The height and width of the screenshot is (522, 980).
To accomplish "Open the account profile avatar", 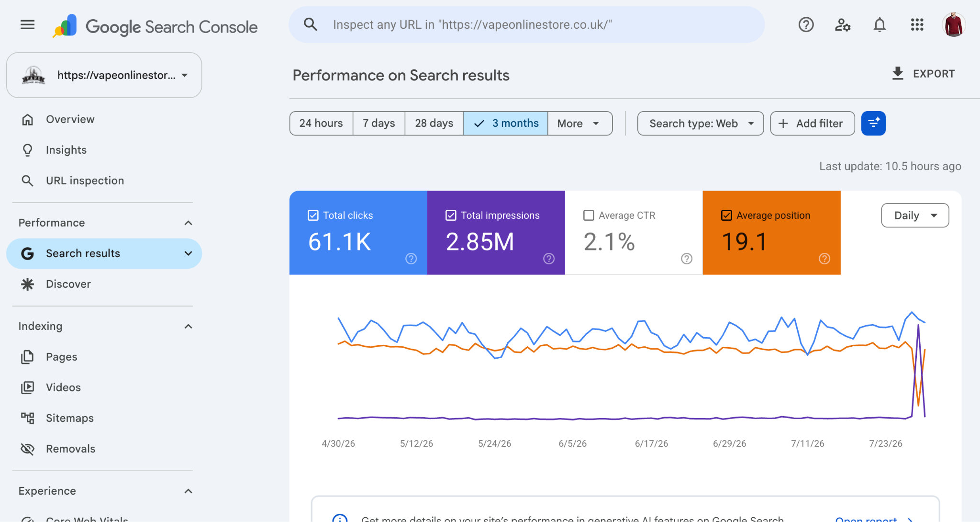I will point(954,24).
